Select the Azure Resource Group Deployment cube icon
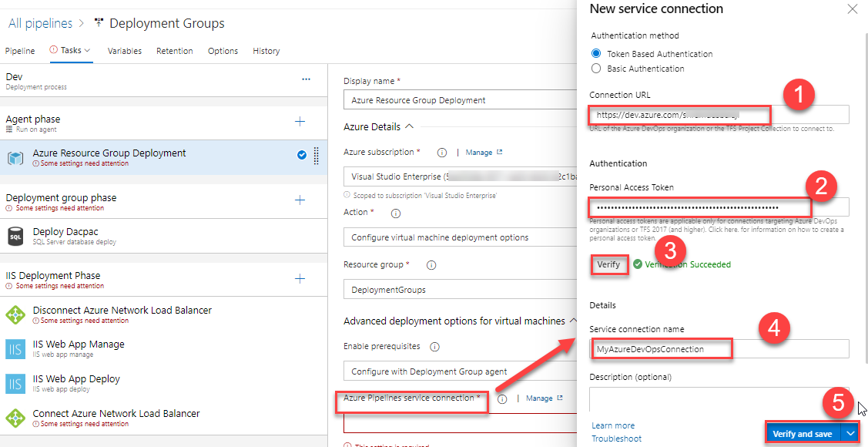 15,158
